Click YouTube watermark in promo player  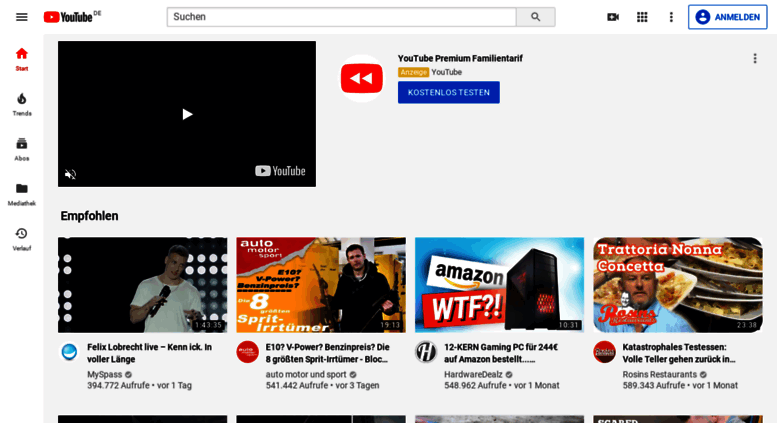[280, 171]
